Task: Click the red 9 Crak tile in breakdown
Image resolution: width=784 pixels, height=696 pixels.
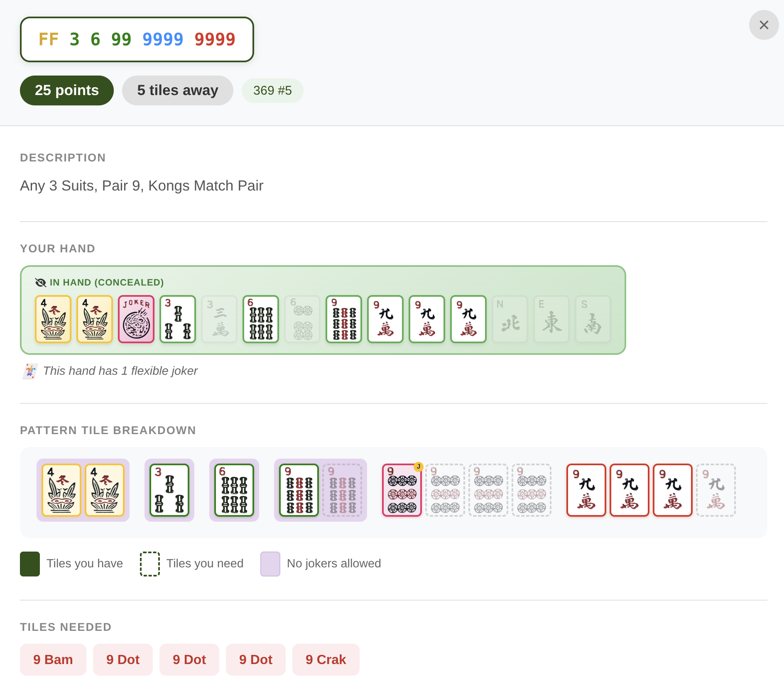Action: [x=586, y=490]
